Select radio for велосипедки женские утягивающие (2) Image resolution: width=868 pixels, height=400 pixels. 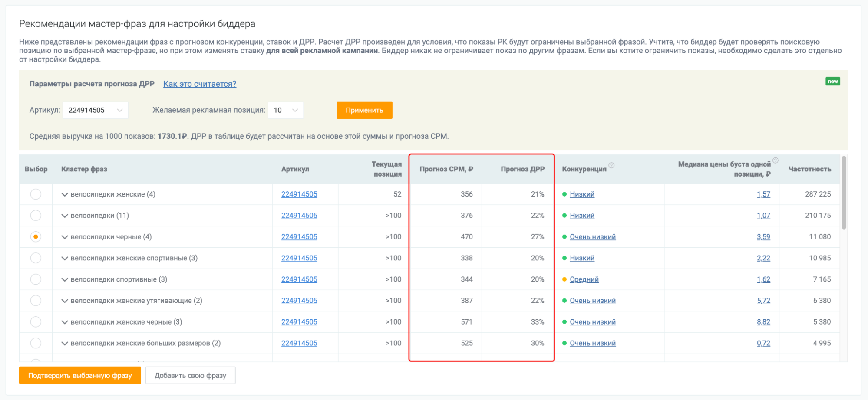(36, 301)
